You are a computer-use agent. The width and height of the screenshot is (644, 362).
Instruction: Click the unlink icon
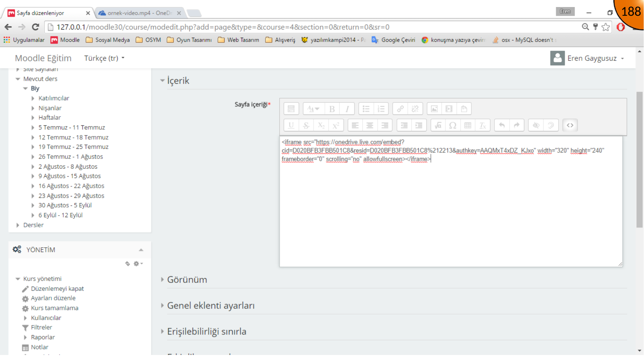[415, 109]
